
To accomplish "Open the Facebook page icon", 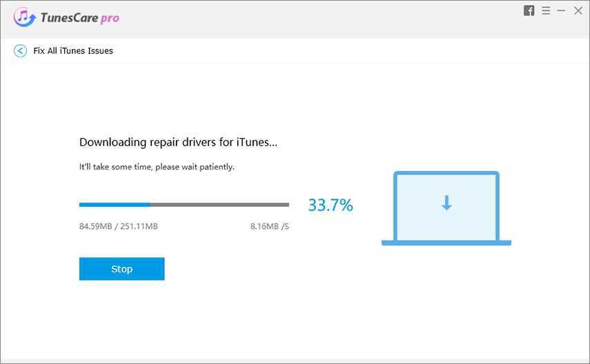I will click(x=529, y=11).
